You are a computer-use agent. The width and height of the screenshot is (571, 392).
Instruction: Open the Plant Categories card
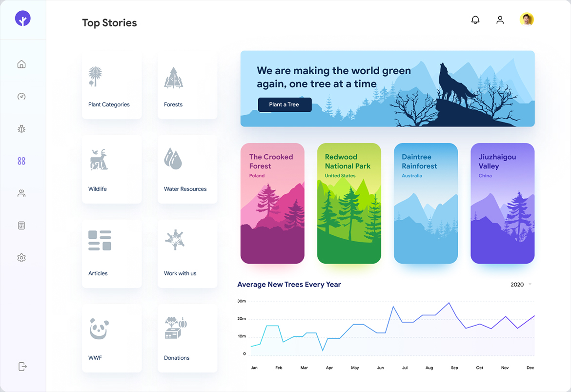coord(112,85)
